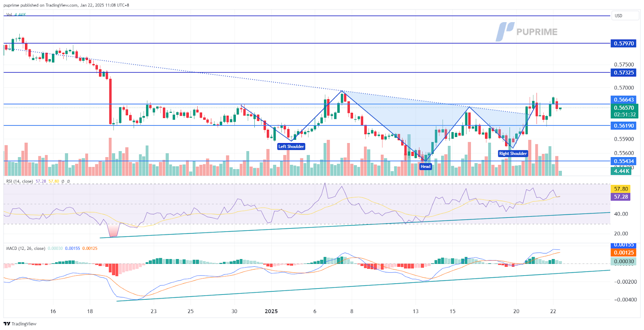Click the 0.57325 price level label
Image resolution: width=644 pixels, height=330 pixels.
coord(623,73)
